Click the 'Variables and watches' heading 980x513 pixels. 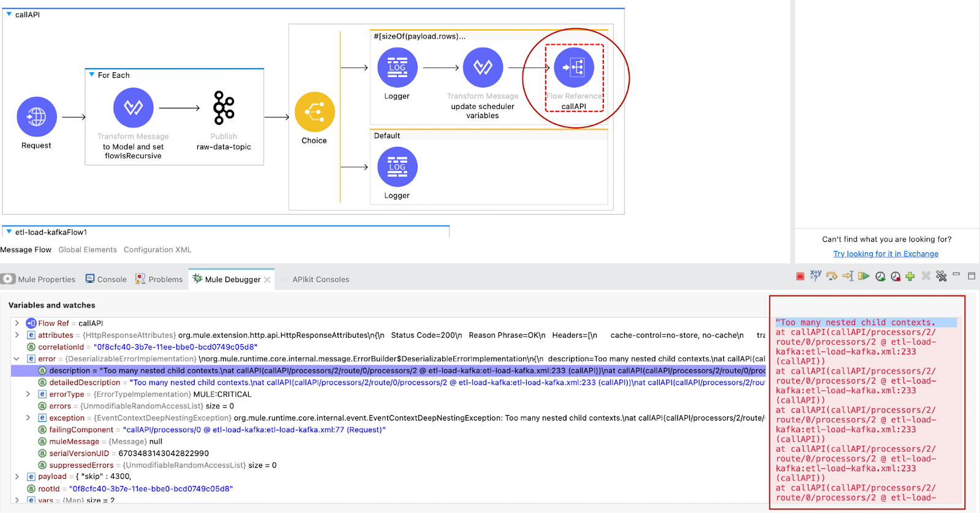[52, 305]
